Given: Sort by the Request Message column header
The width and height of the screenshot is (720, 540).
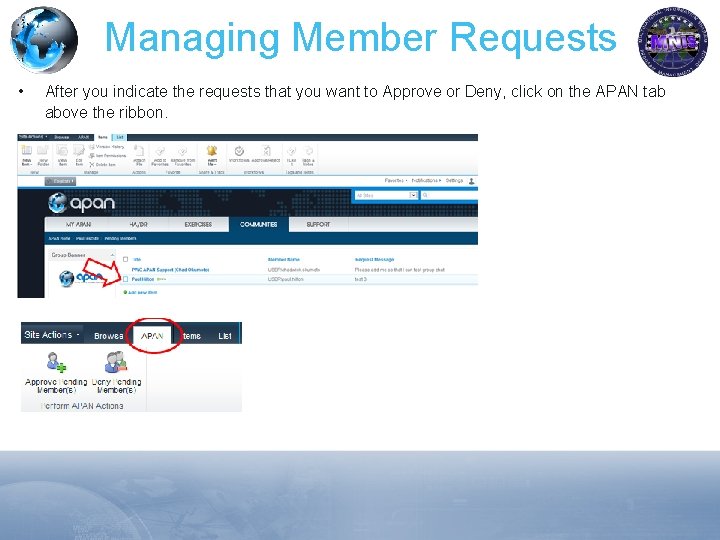Looking at the screenshot, I should point(374,259).
